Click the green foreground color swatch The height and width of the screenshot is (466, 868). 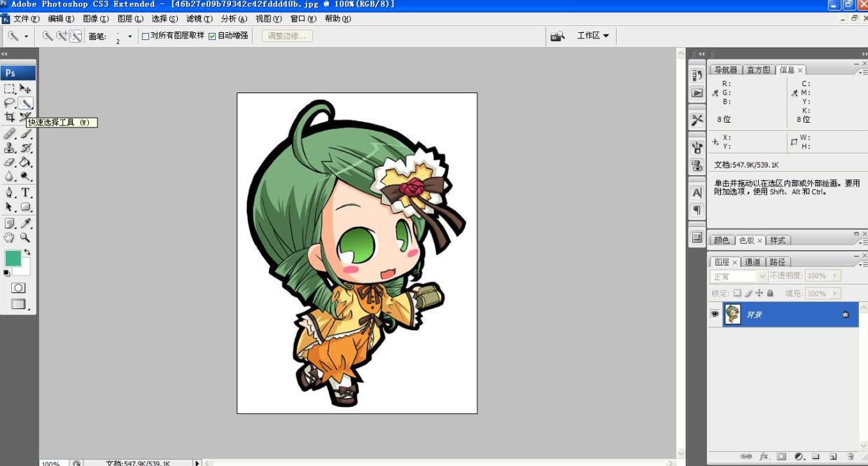[x=12, y=258]
